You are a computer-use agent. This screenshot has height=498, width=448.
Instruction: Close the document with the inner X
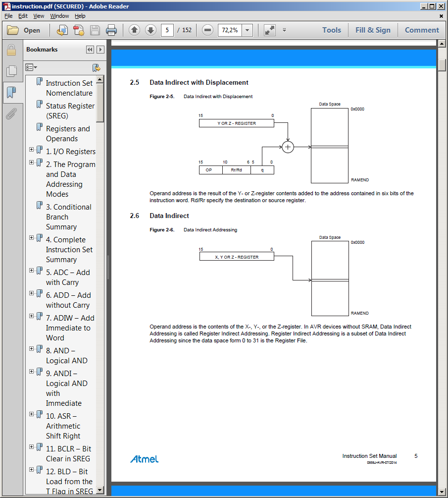pos(441,16)
